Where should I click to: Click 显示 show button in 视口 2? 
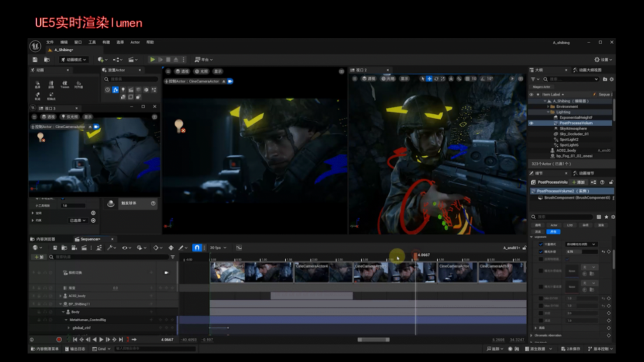click(404, 78)
